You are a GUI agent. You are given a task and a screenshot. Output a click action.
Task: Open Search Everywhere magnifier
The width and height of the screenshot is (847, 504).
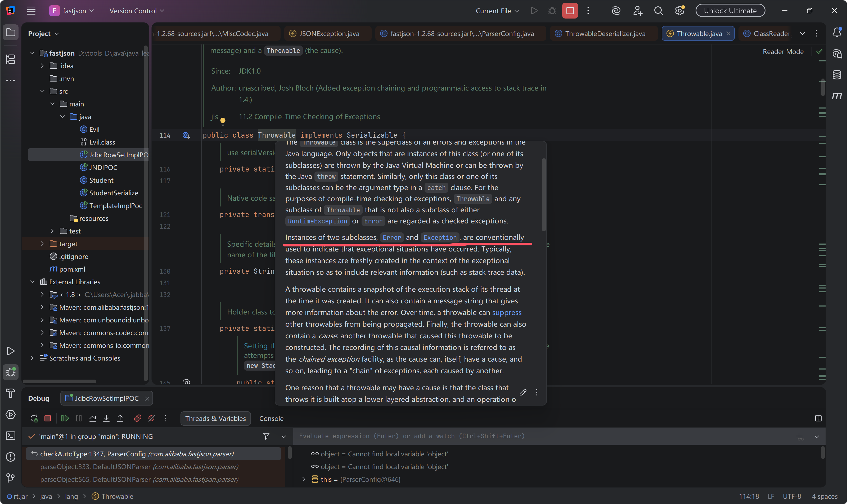click(659, 11)
